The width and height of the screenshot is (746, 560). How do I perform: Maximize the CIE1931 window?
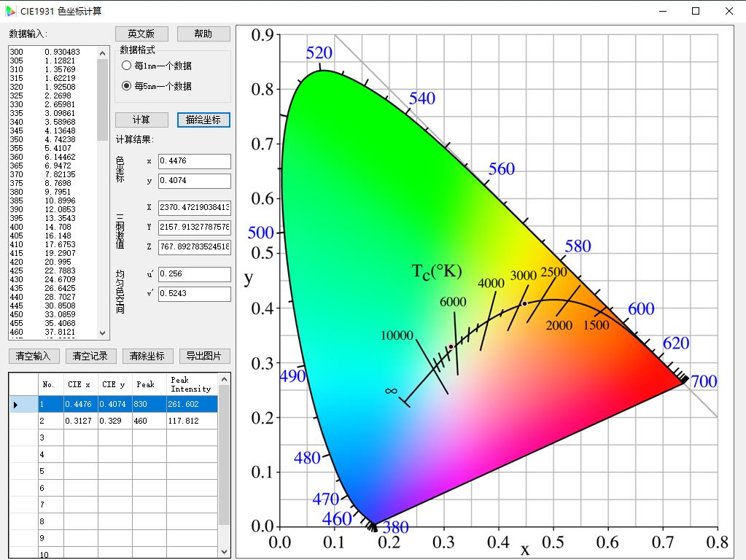point(696,11)
